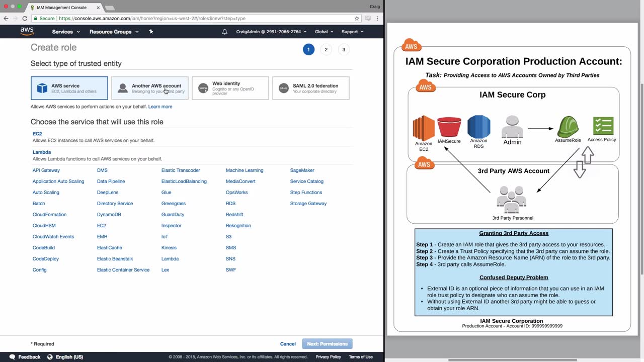This screenshot has height=362, width=644.
Task: Click the Rekognition service link
Action: pos(238,226)
